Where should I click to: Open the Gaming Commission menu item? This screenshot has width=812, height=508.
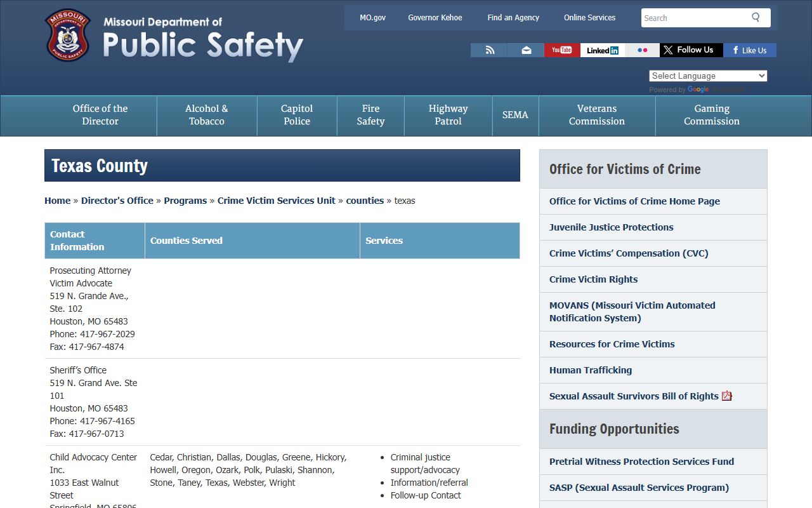tap(712, 115)
